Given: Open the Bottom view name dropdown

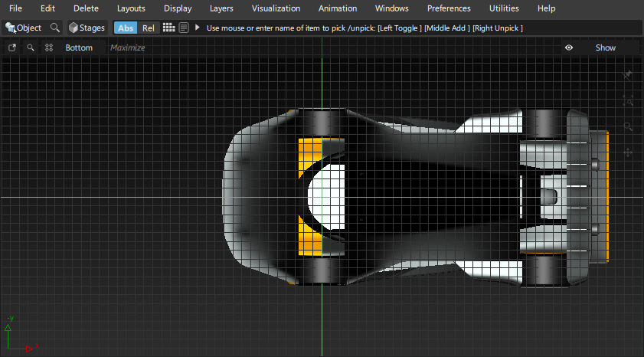Looking at the screenshot, I should pos(79,47).
